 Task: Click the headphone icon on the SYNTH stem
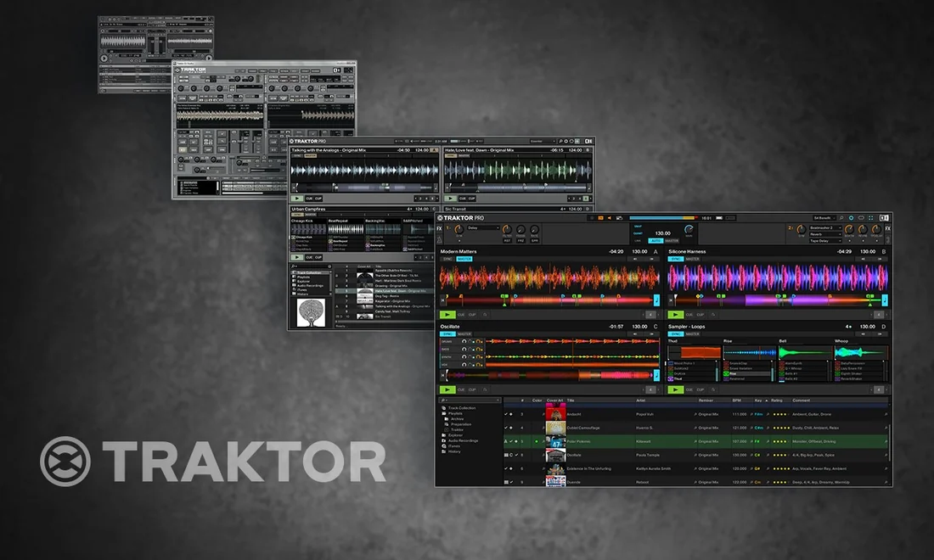point(464,357)
